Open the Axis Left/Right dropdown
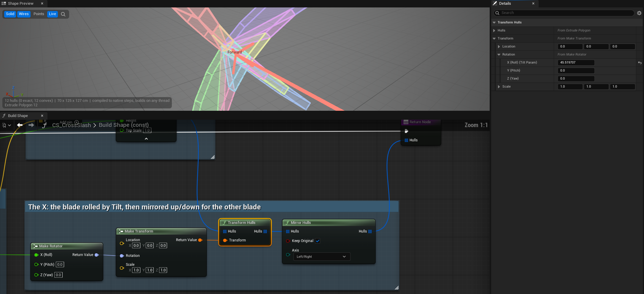Image resolution: width=644 pixels, height=294 pixels. [x=322, y=257]
